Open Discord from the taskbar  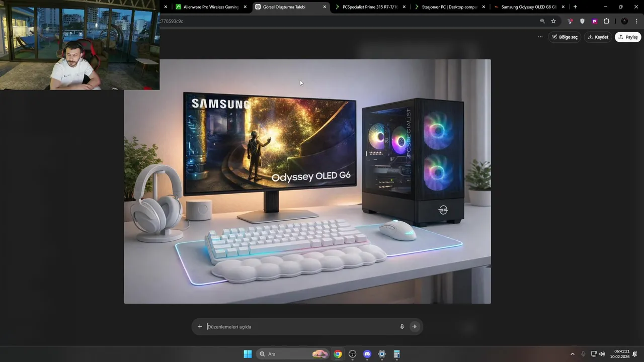pos(367,354)
